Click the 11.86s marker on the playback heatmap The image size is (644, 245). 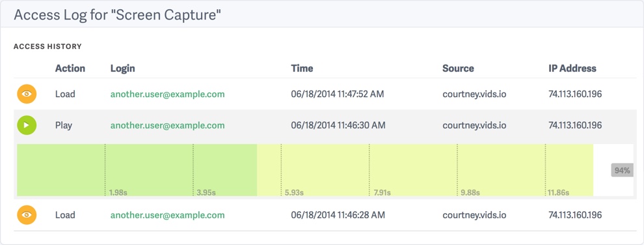click(559, 192)
